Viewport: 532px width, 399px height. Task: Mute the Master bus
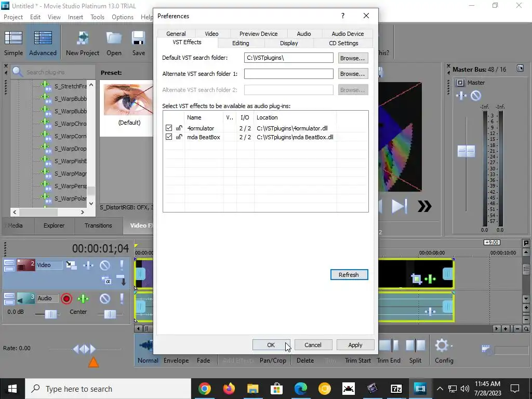(476, 96)
